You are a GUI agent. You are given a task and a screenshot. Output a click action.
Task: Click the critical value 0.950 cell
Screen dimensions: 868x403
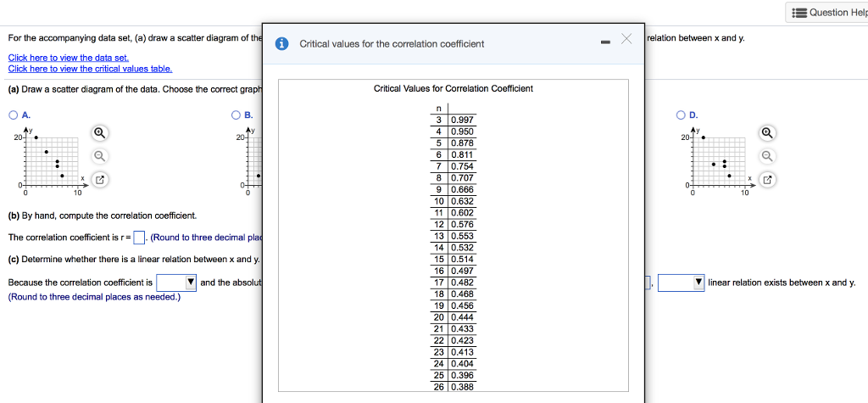462,132
